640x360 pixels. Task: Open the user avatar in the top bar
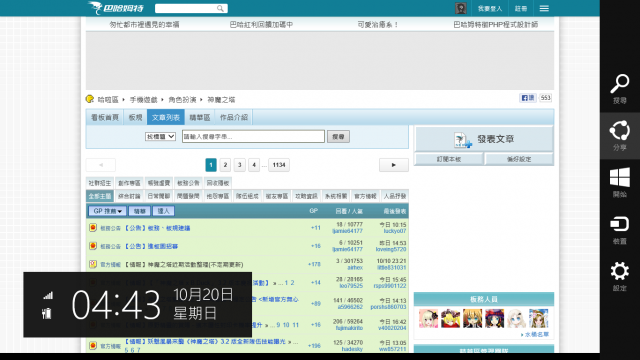click(x=461, y=8)
